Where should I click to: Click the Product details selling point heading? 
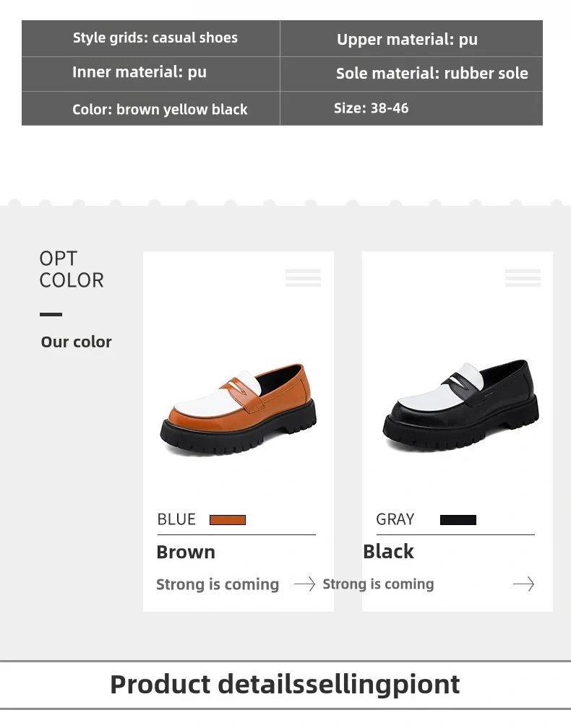[285, 683]
